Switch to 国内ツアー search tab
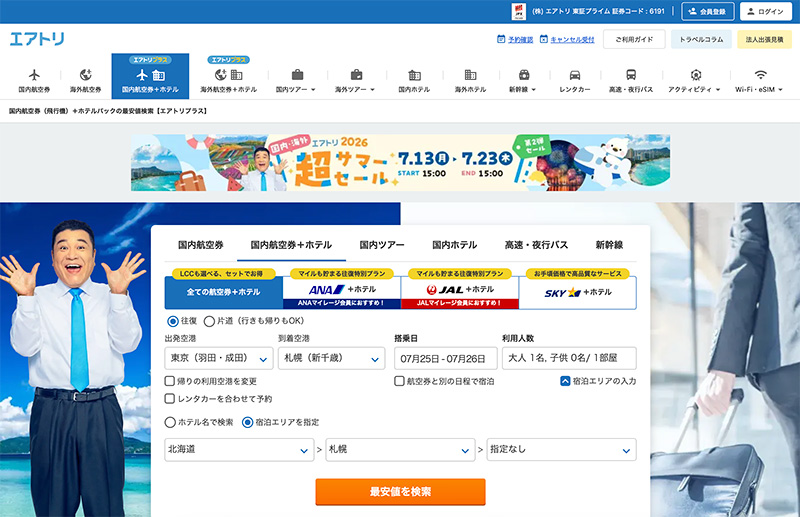800x517 pixels. click(x=382, y=245)
